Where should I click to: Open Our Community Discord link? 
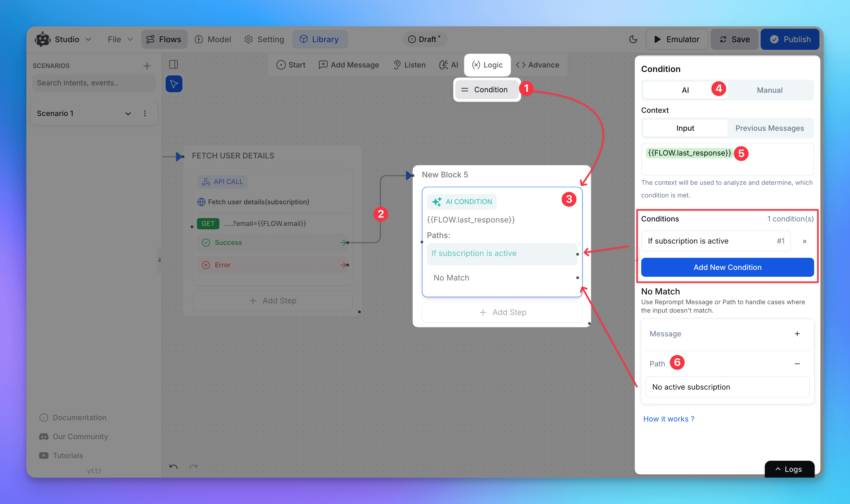(74, 437)
